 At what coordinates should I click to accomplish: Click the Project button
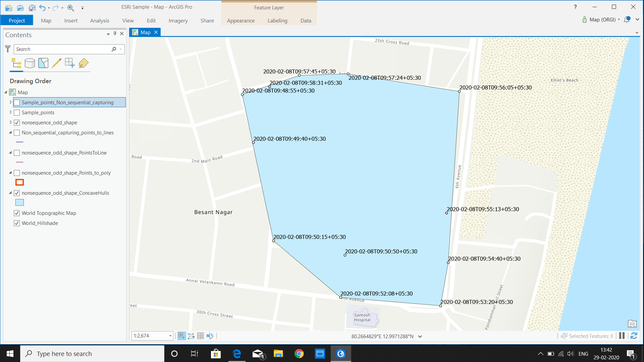[17, 20]
